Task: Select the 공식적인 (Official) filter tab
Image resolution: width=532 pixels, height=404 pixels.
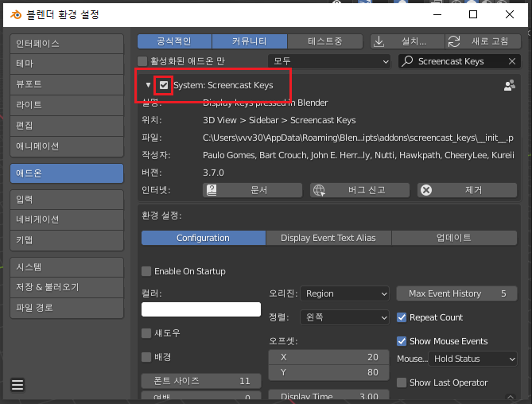Action: tap(174, 41)
